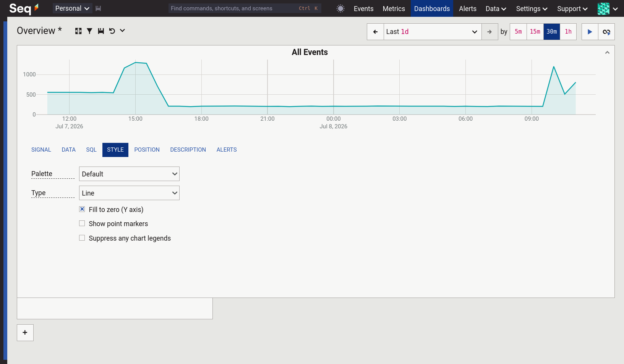This screenshot has height=364, width=624.
Task: Open the Settings menu
Action: [532, 8]
